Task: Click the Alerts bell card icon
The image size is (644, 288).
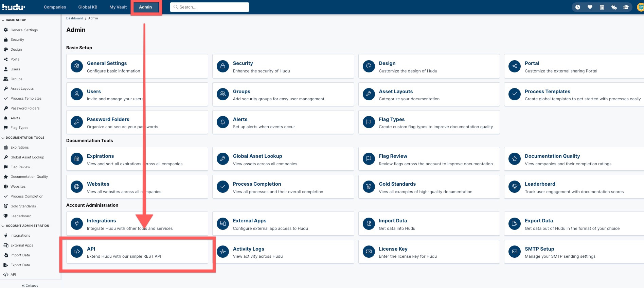Action: click(223, 122)
